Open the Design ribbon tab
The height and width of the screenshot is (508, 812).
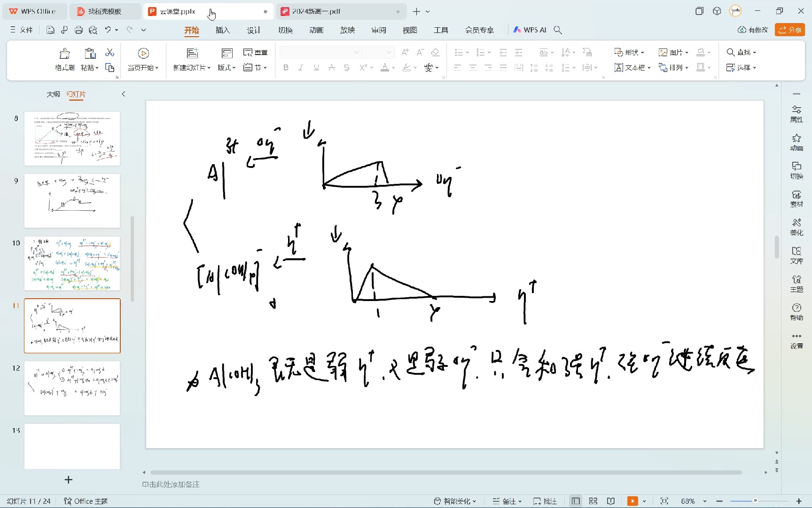(254, 30)
